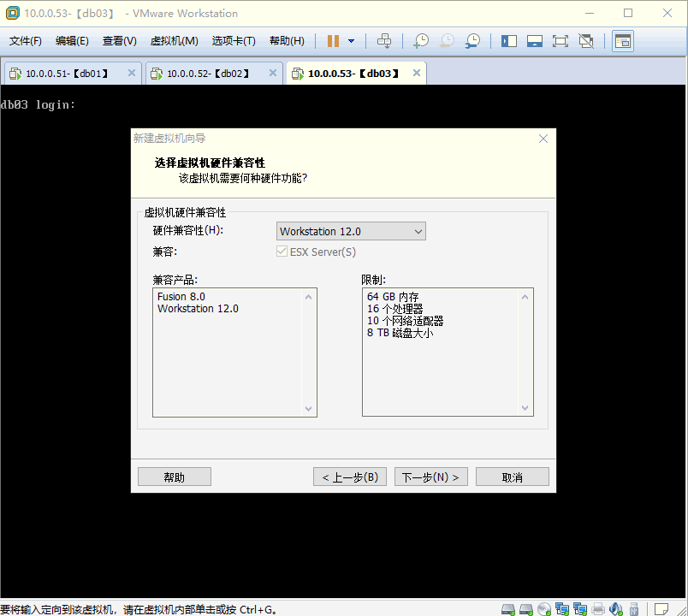Send Ctrl+Alt+Del to the guest

[384, 40]
